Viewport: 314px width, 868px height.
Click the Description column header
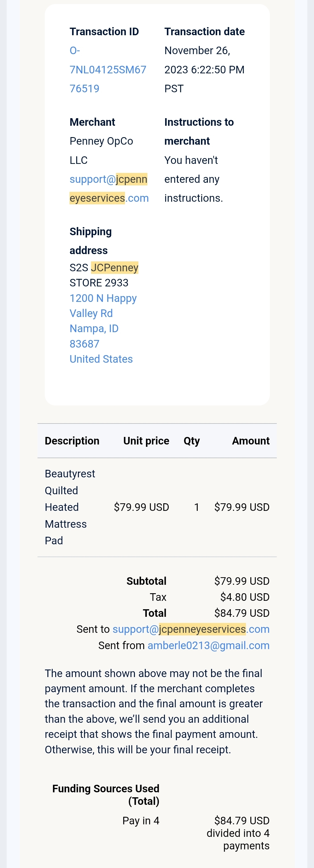(x=72, y=441)
